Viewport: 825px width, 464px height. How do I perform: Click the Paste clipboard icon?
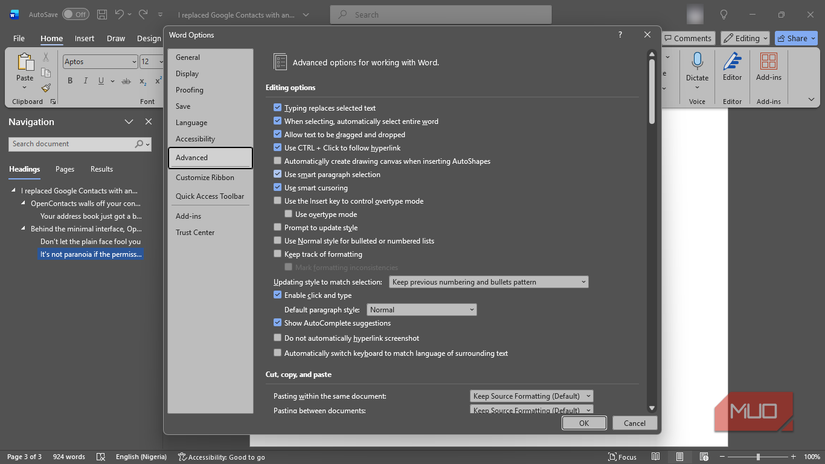tap(25, 63)
